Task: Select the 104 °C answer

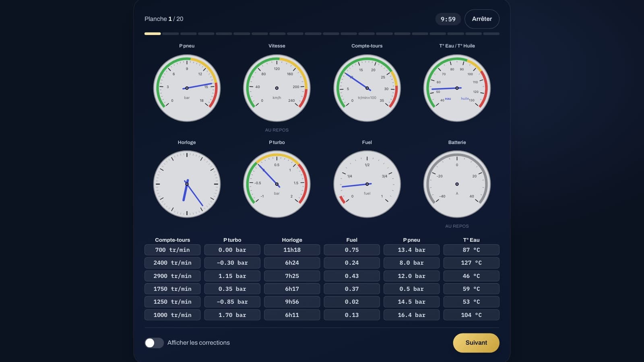Action: pos(471,315)
